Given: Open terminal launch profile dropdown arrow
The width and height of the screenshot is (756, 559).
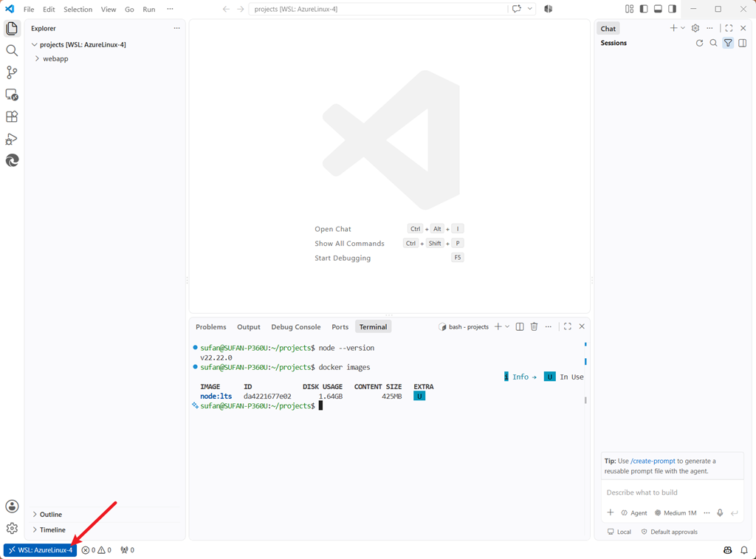Looking at the screenshot, I should 507,326.
